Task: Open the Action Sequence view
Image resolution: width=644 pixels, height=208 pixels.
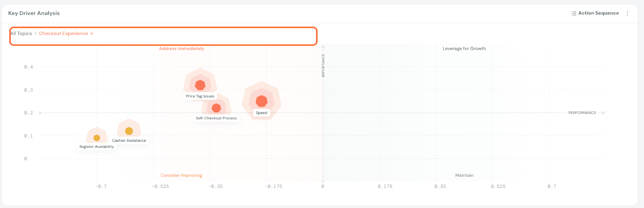Action: pos(598,13)
